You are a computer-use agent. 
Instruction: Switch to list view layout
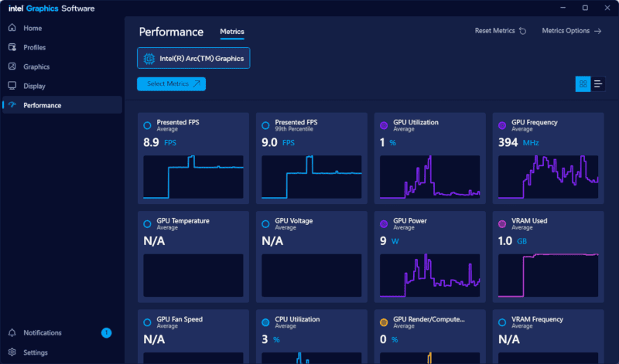597,83
